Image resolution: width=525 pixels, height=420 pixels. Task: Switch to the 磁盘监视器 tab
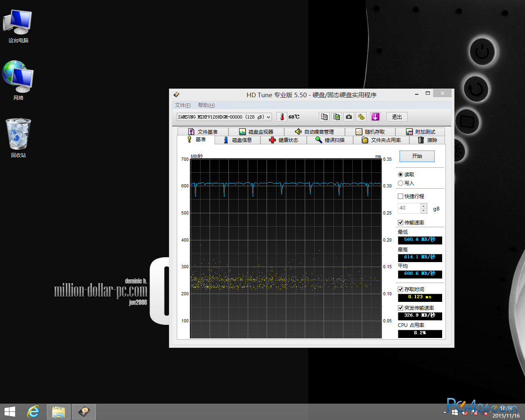(x=256, y=132)
